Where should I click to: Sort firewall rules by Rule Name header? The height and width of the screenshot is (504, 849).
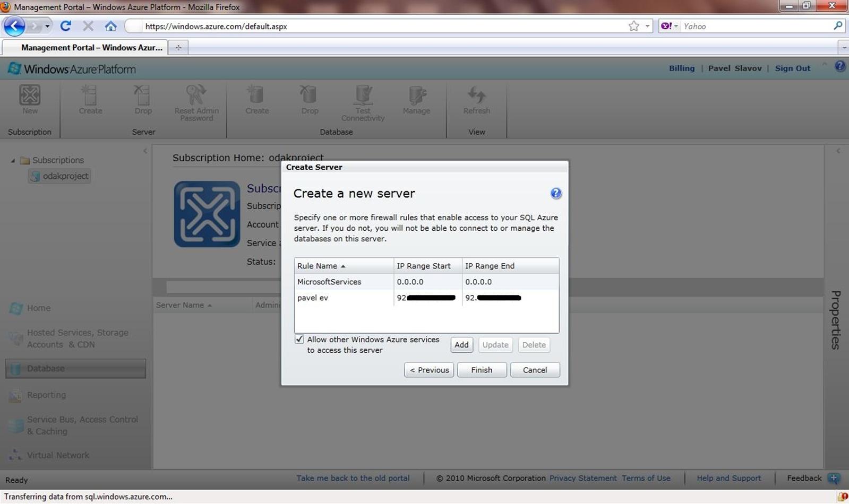[344, 266]
